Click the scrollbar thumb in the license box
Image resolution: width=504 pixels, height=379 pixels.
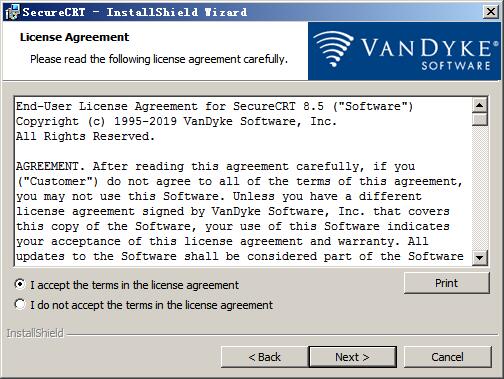coord(480,119)
